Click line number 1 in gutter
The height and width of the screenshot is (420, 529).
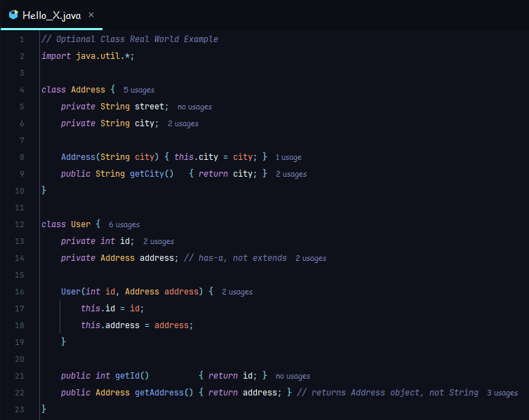pyautogui.click(x=22, y=39)
